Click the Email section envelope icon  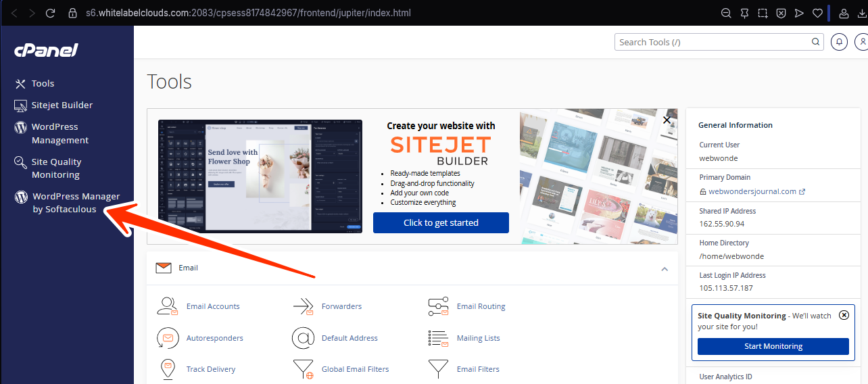(164, 268)
